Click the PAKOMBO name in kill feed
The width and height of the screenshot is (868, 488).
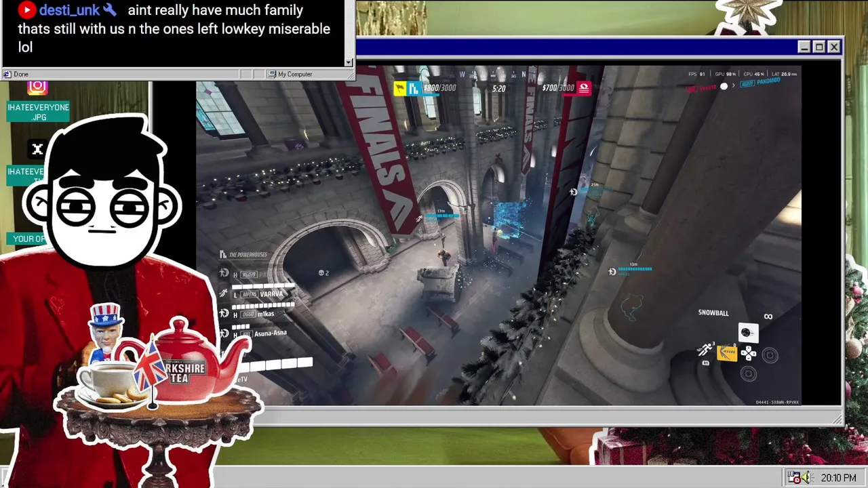coord(768,81)
